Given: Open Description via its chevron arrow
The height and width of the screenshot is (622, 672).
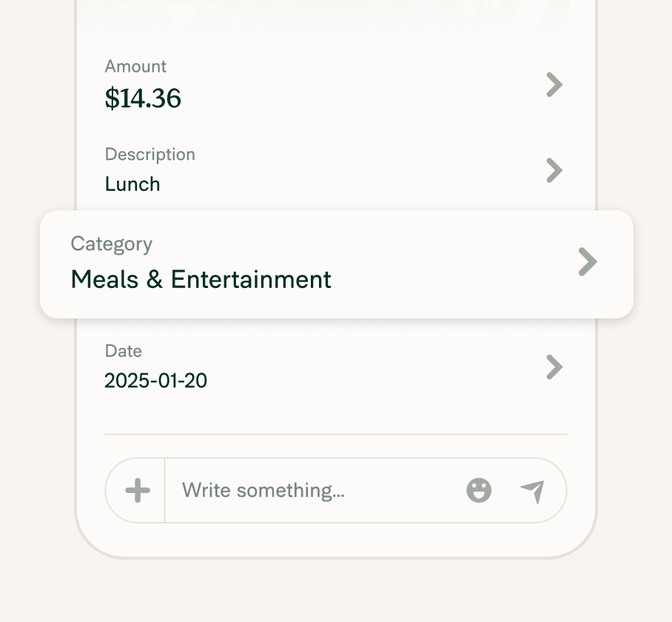Looking at the screenshot, I should point(554,170).
